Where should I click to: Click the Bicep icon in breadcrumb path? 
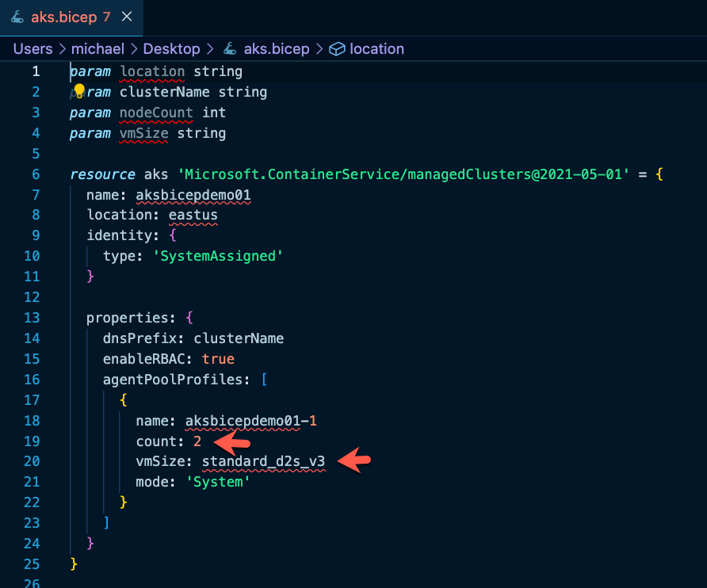point(230,48)
